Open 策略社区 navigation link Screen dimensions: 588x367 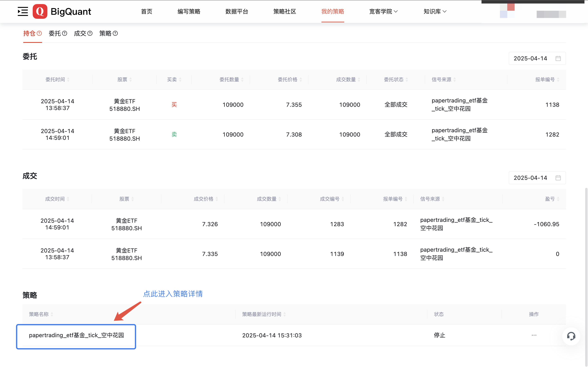[284, 11]
